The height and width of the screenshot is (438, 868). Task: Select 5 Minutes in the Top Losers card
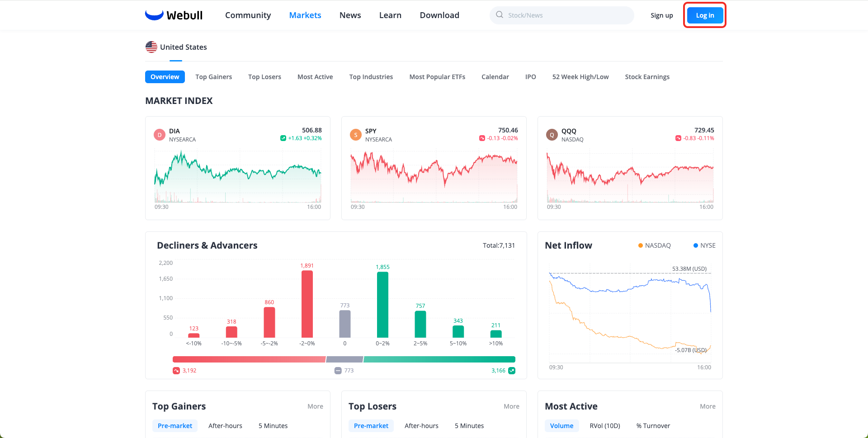pos(469,426)
